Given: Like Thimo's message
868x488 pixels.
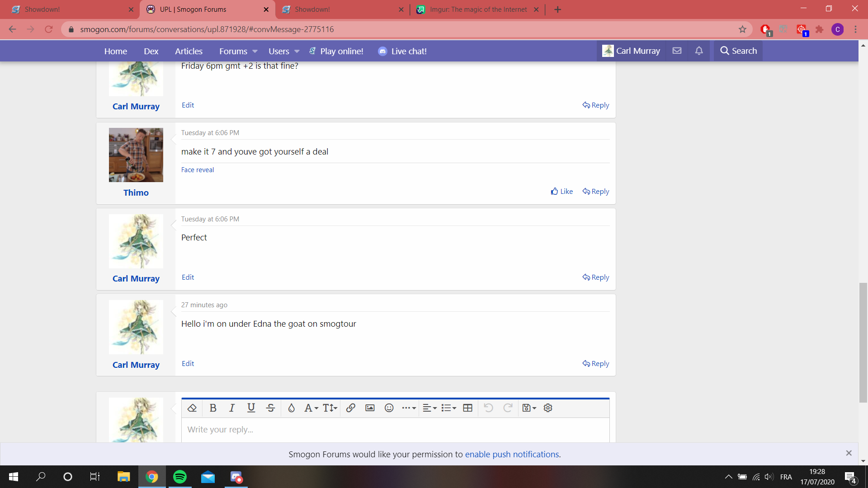Looking at the screenshot, I should (562, 191).
